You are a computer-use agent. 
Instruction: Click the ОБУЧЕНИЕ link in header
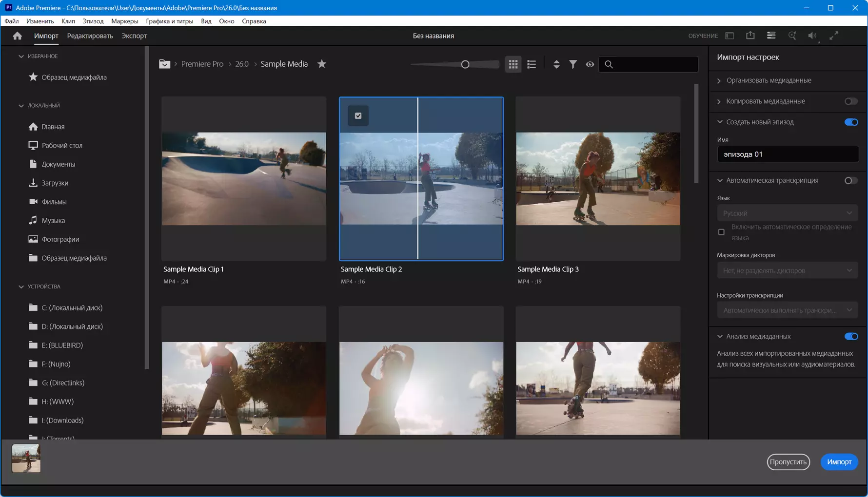pyautogui.click(x=703, y=36)
